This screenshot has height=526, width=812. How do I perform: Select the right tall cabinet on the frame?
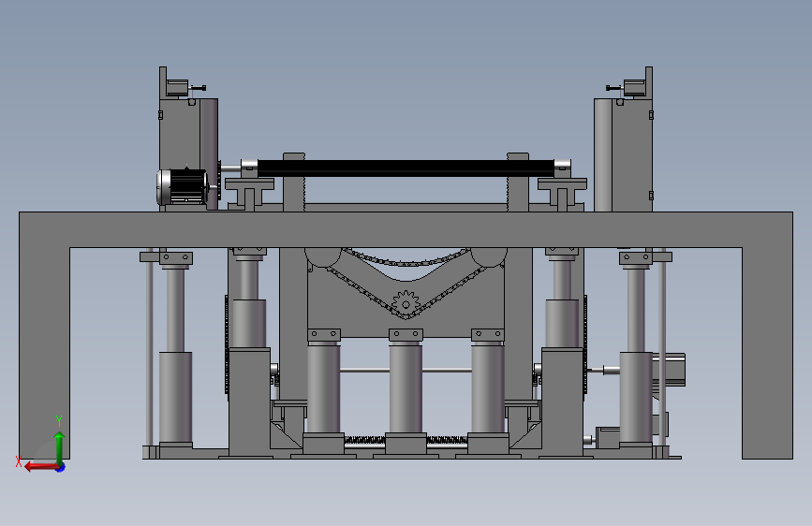pyautogui.click(x=623, y=154)
